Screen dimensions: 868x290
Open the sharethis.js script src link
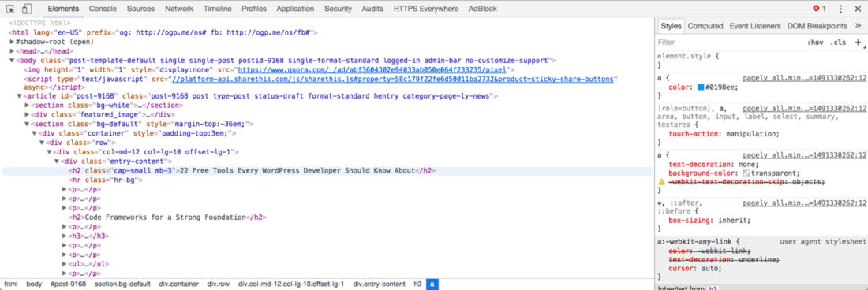(x=392, y=79)
